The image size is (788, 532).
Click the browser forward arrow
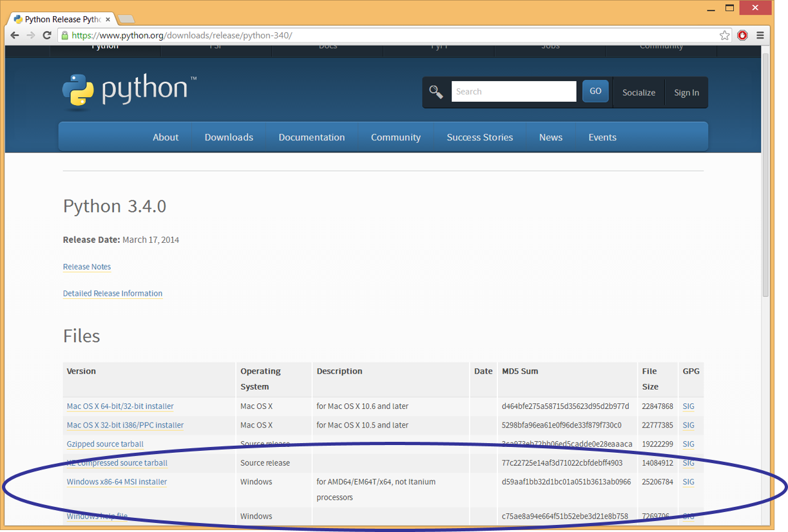(x=31, y=35)
